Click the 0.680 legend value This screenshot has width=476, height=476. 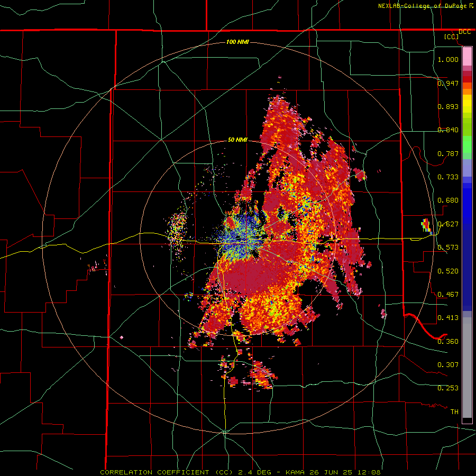click(448, 200)
